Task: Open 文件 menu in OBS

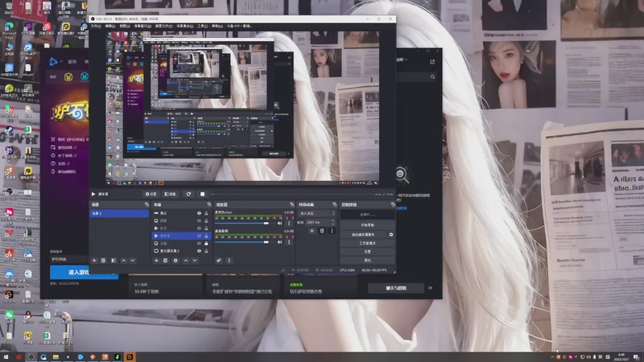Action: [x=95, y=26]
